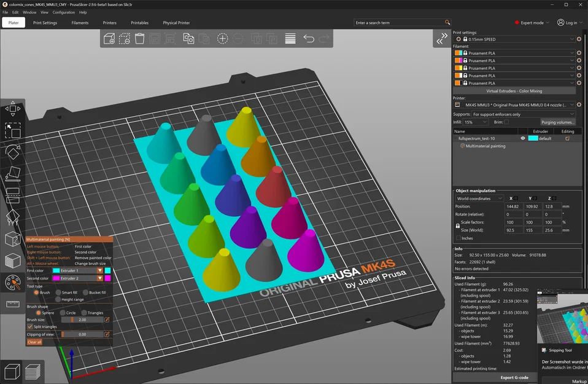Click the Add object toolbar icon

coord(109,38)
